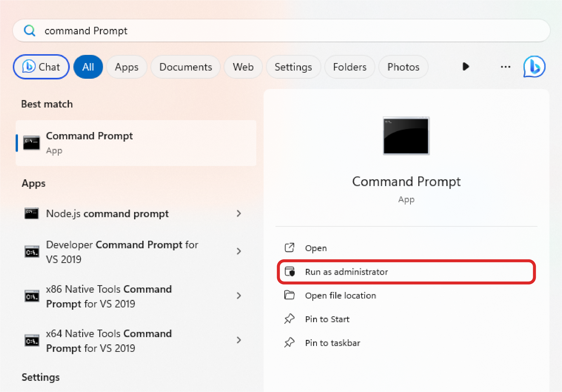
Task: Click the Pin to Start pin icon
Action: (x=289, y=319)
